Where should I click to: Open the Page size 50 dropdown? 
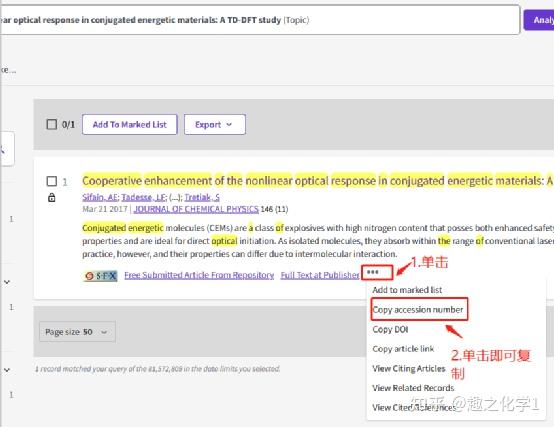77,332
